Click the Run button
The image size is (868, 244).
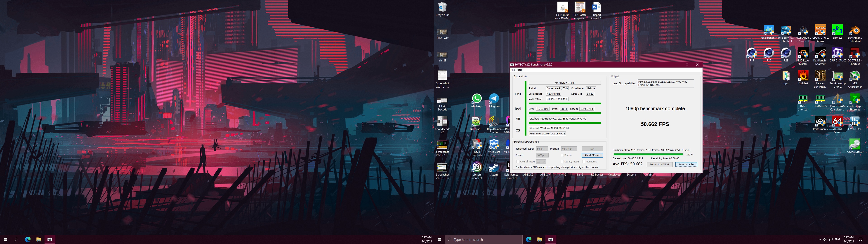tap(592, 149)
